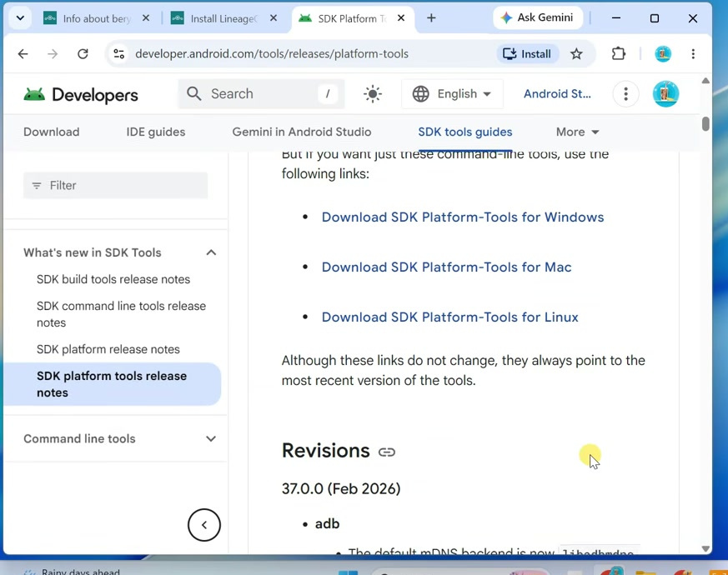Click the Windows Start button in taskbar
This screenshot has height=575, width=728.
(349, 572)
